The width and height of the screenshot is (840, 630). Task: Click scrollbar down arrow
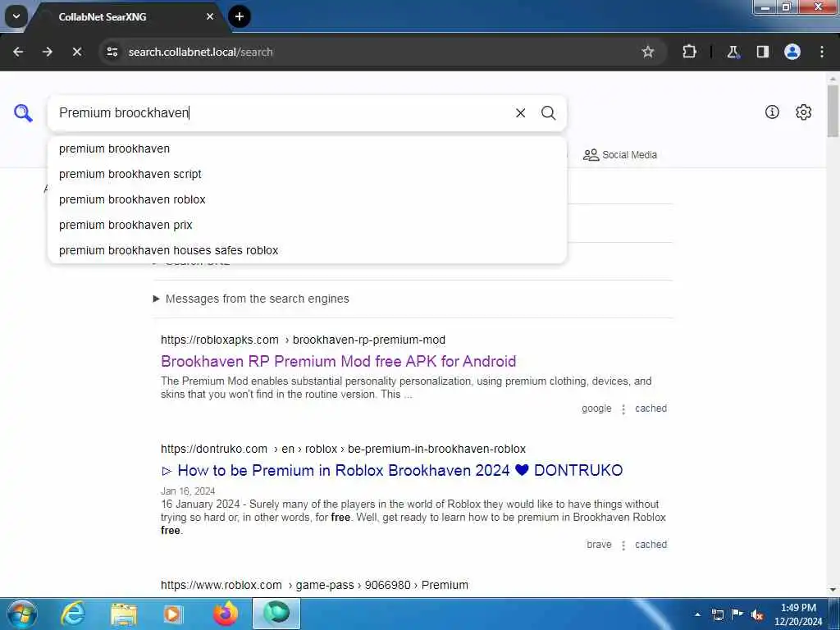pyautogui.click(x=833, y=590)
